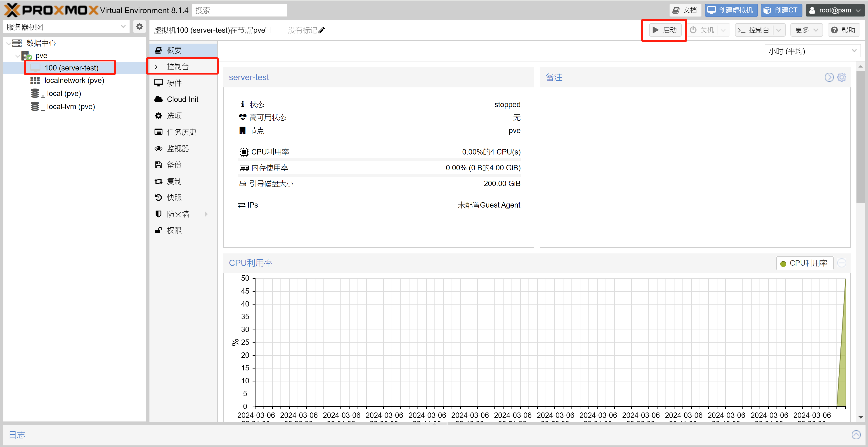The height and width of the screenshot is (447, 868).
Task: Open the 复制 replication tab
Action: point(183,181)
